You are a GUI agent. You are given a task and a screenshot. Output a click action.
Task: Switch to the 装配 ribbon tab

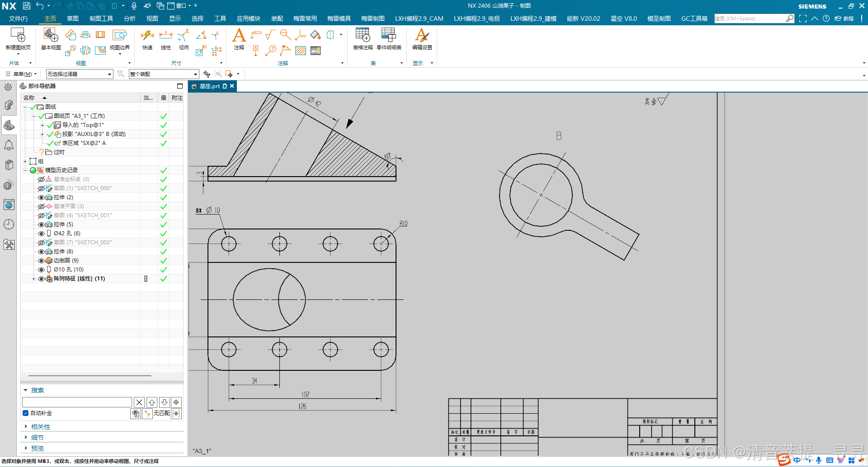coord(277,19)
